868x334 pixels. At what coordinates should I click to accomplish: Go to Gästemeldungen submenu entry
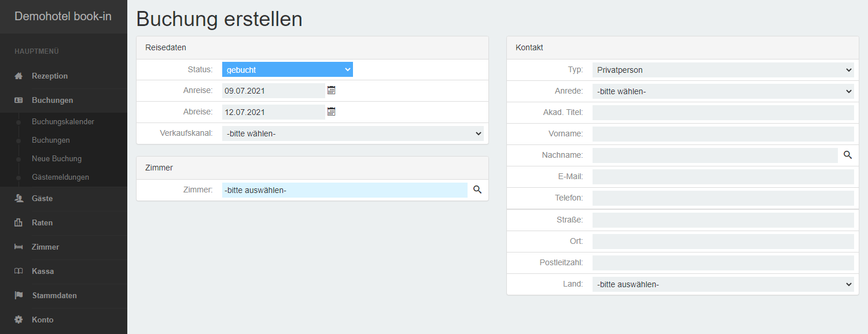pyautogui.click(x=60, y=177)
